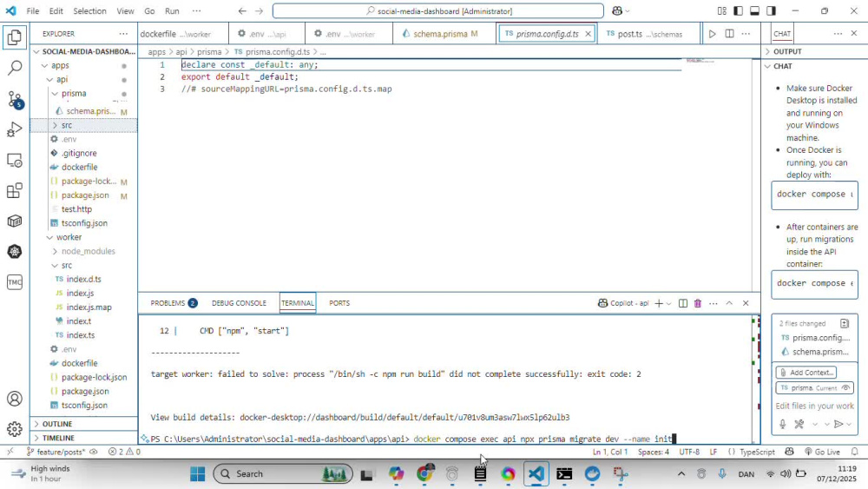Open the File menu
868x489 pixels.
tap(33, 11)
